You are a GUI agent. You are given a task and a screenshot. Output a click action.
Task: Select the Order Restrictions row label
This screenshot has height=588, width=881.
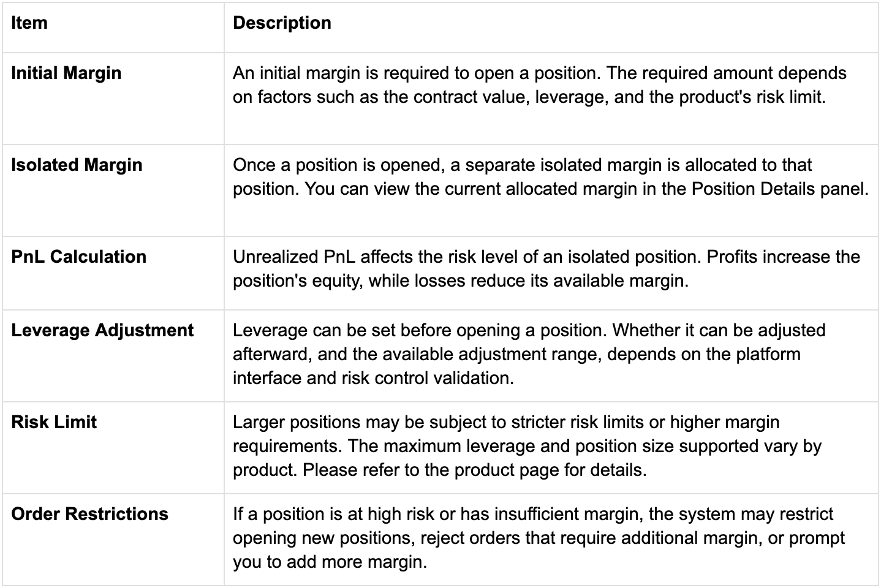(x=89, y=514)
